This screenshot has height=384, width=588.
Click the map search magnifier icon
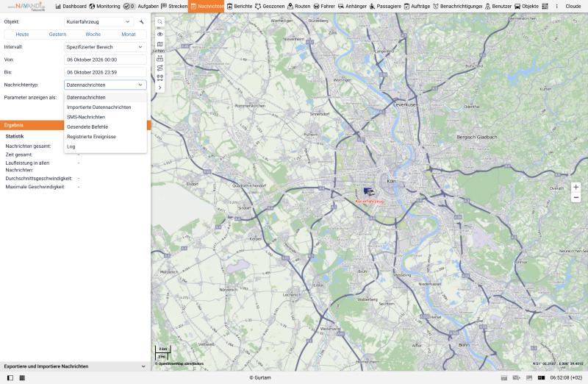[159, 22]
